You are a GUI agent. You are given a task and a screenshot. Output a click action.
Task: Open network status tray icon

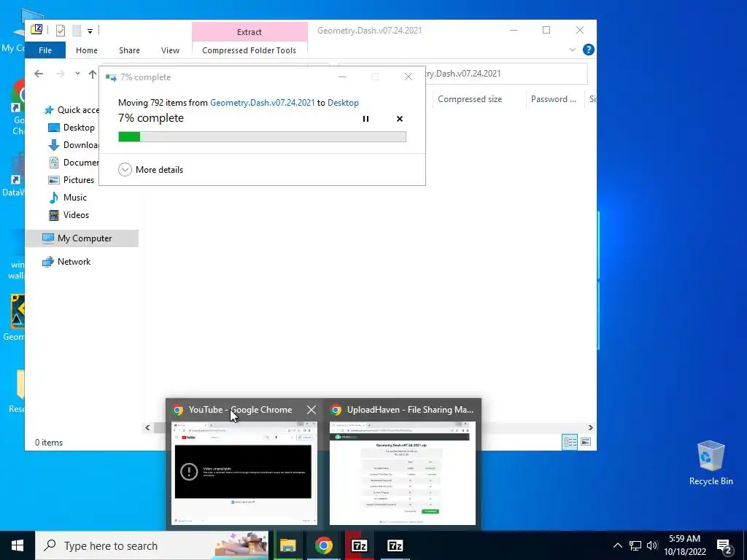tap(635, 545)
